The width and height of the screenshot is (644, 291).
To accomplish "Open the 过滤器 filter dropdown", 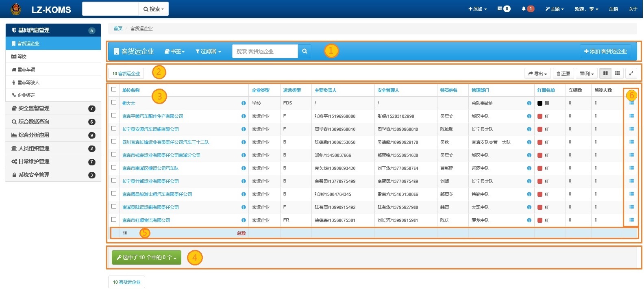I will coord(208,51).
